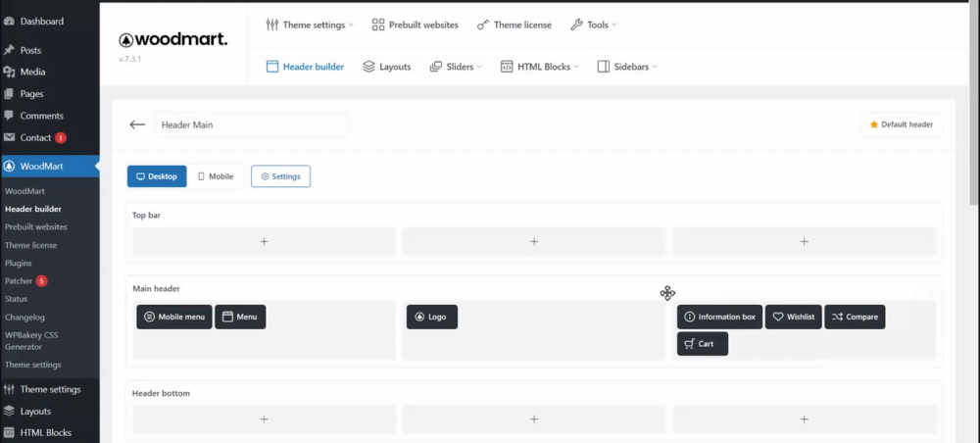This screenshot has width=980, height=443.
Task: Click the Header Main name field
Action: point(252,124)
